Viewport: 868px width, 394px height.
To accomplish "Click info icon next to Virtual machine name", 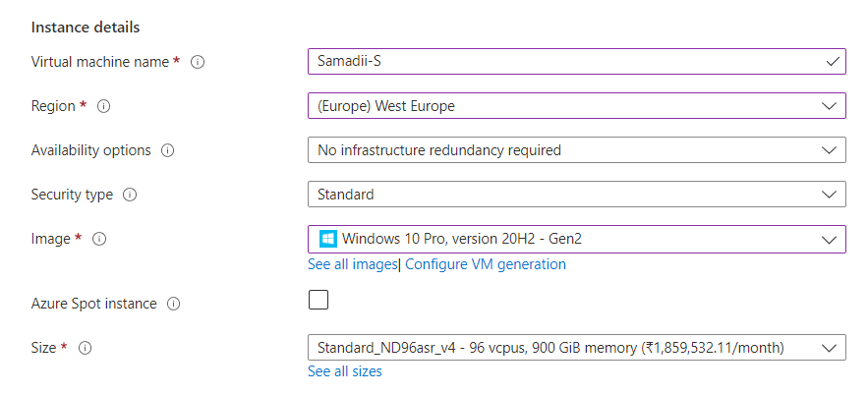I will 198,62.
